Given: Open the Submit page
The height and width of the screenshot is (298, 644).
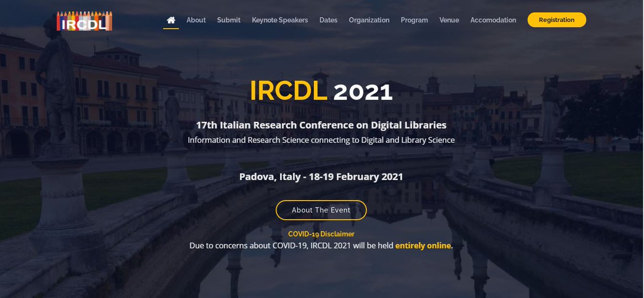Looking at the screenshot, I should (229, 20).
